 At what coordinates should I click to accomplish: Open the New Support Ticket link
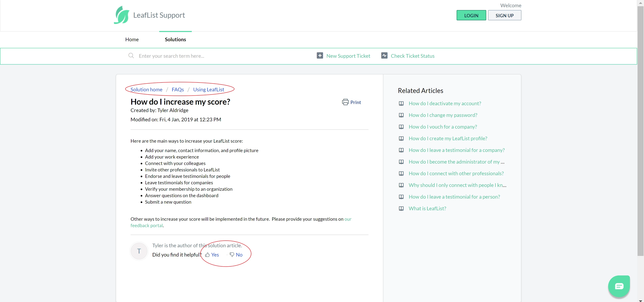pos(348,56)
